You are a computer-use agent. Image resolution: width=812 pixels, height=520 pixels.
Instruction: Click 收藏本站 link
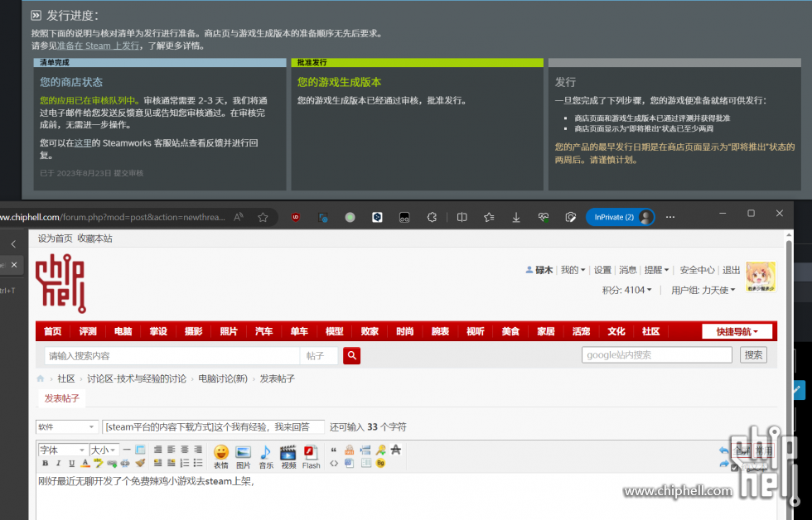[94, 238]
